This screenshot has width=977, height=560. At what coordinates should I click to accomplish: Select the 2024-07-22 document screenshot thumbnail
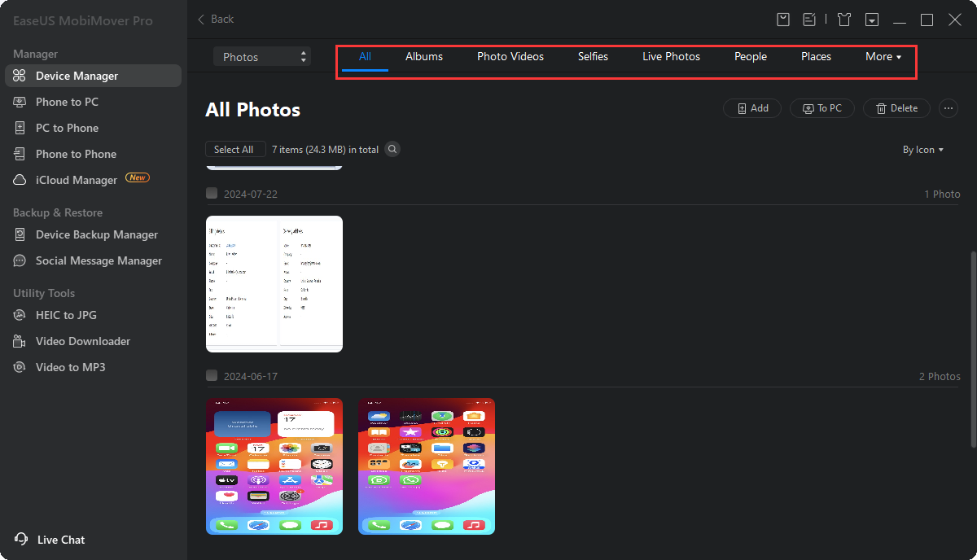click(274, 284)
